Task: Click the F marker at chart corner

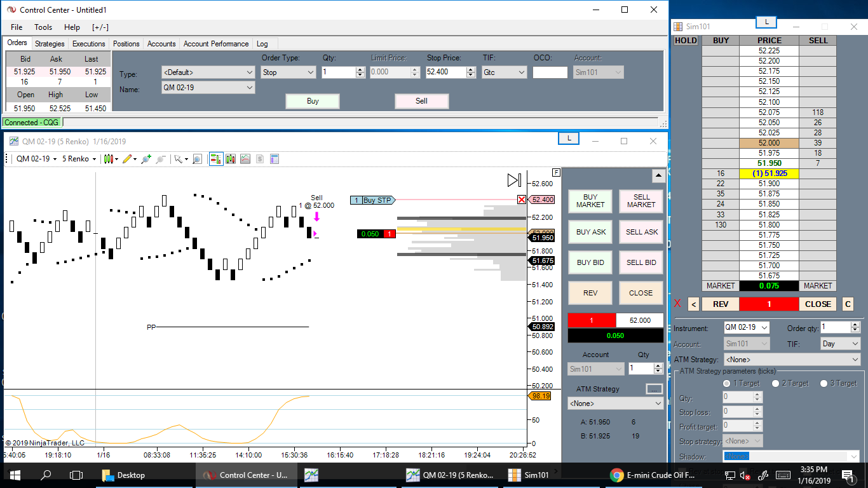Action: point(556,172)
